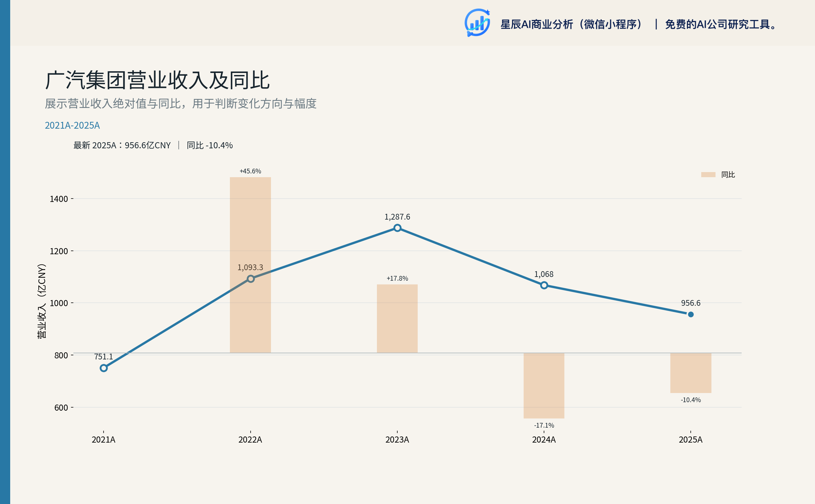This screenshot has height=504, width=815.
Task: Click the 600 y-axis tick label
Action: coord(61,408)
